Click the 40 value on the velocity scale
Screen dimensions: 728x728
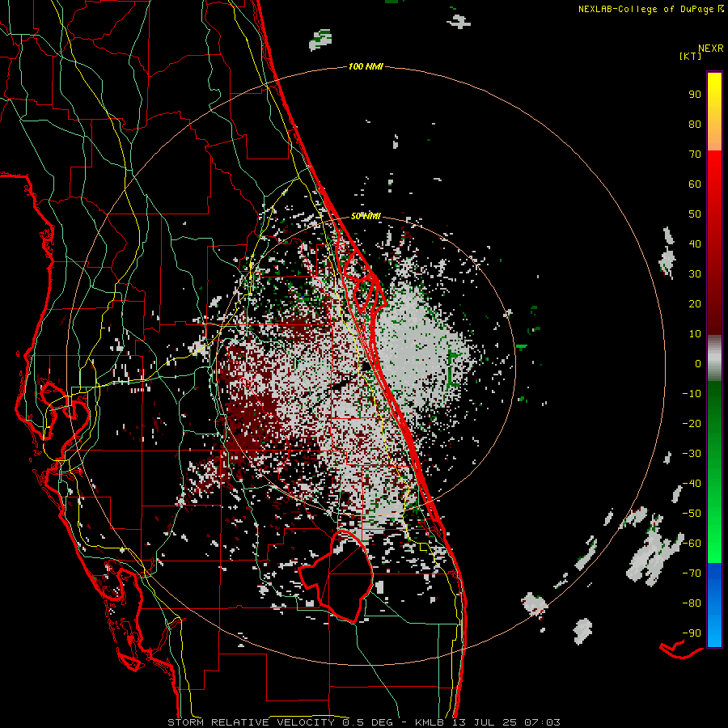(x=695, y=244)
